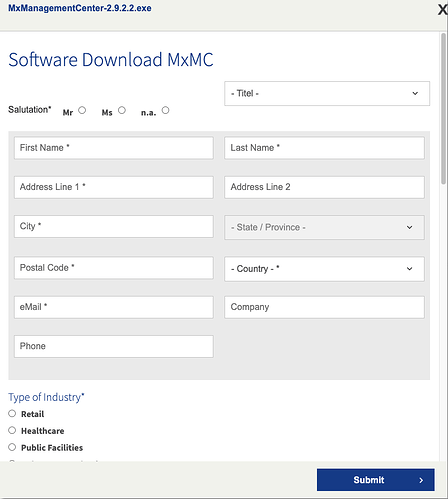Image resolution: width=448 pixels, height=499 pixels.
Task: Open the Titel dropdown
Action: [x=327, y=93]
